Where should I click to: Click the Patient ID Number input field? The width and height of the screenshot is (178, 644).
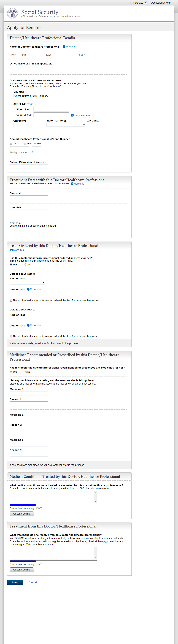coord(29,166)
